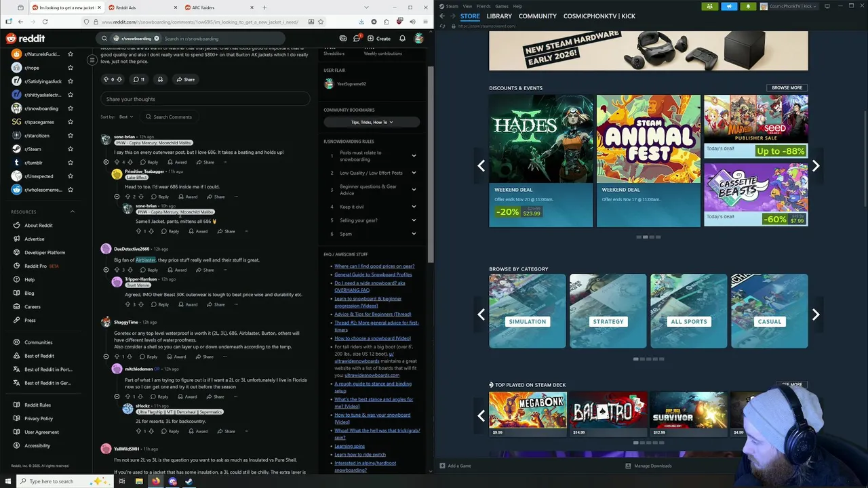Focus the 'Share your thoughts' comment box
This screenshot has width=868, height=488.
pos(205,99)
